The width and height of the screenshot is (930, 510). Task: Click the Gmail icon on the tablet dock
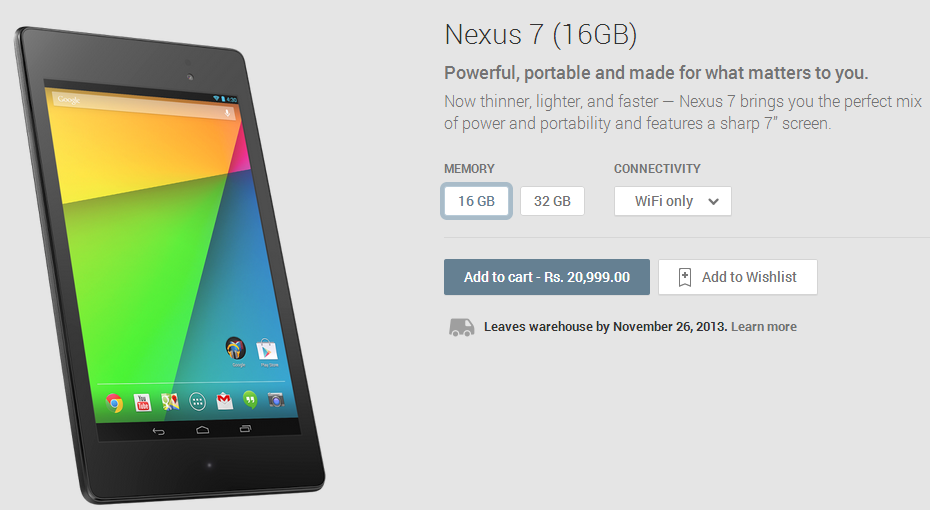pos(224,401)
